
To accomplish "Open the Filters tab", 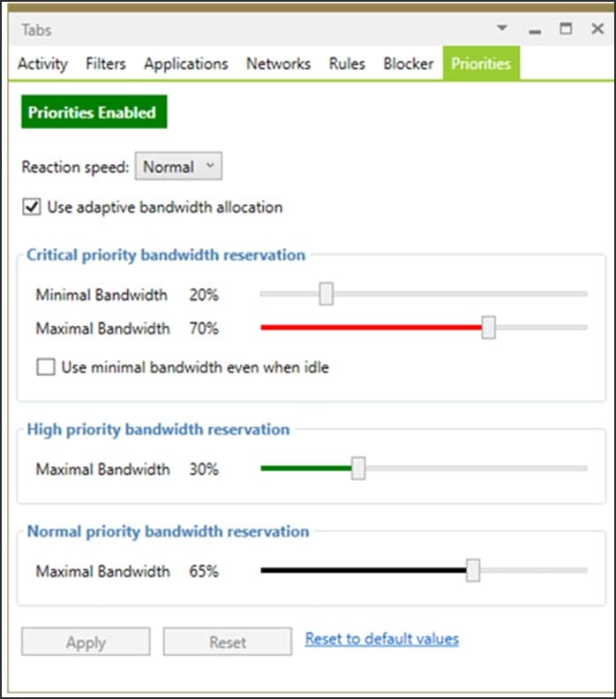I will (106, 64).
